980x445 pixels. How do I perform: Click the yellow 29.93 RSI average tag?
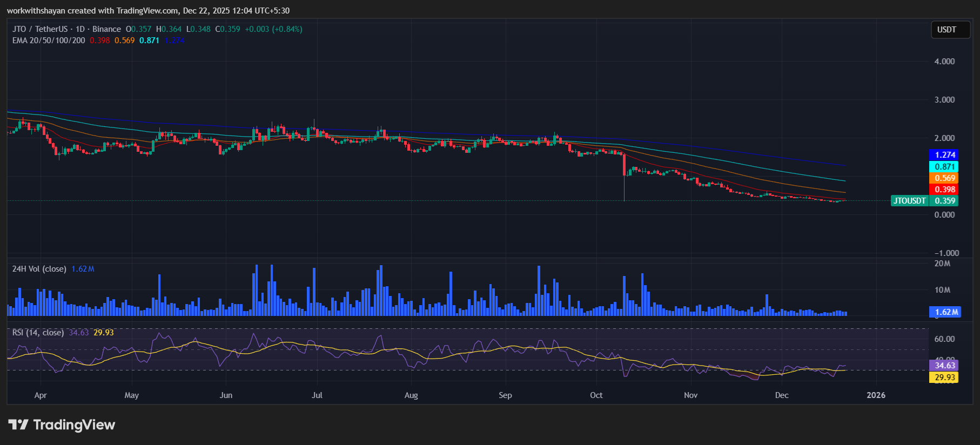[x=944, y=377]
